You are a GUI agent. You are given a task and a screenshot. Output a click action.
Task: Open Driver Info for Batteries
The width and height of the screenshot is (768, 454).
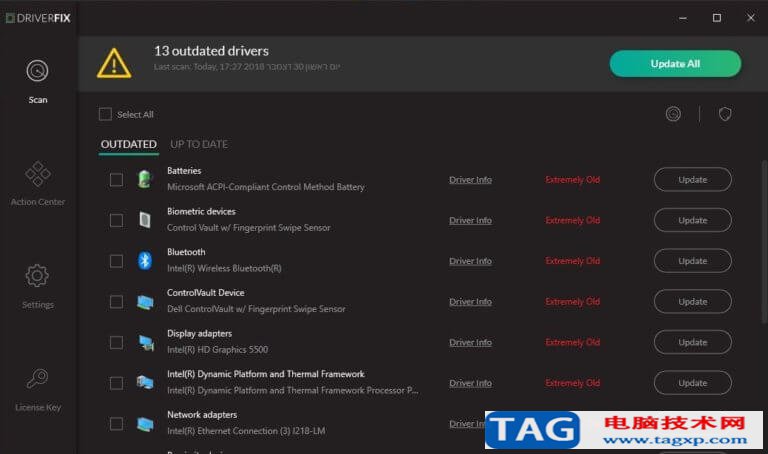(470, 180)
